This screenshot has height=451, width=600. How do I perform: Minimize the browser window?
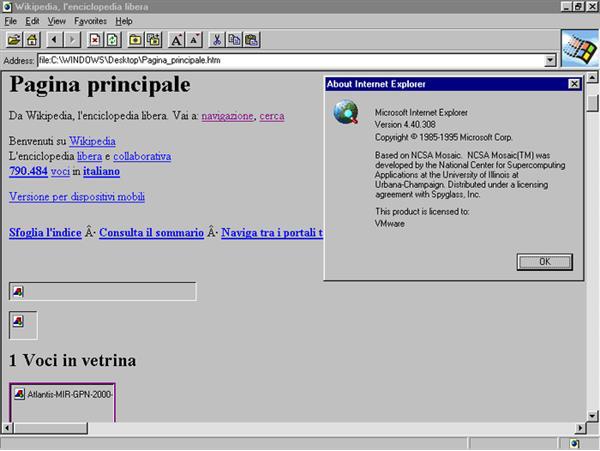567,7
